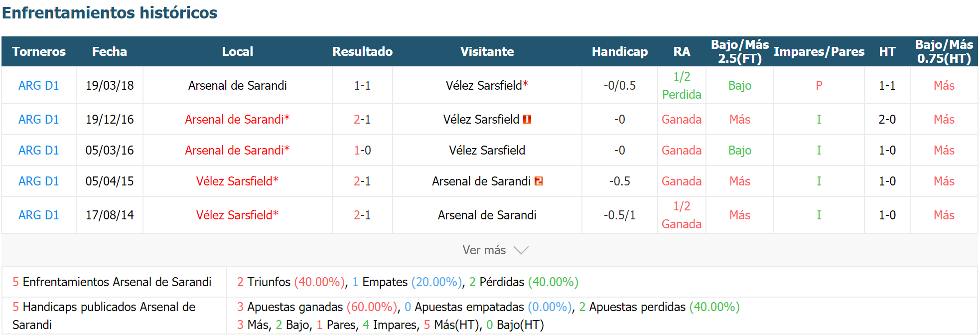Click the Ver más text
The image size is (980, 336).
484,250
